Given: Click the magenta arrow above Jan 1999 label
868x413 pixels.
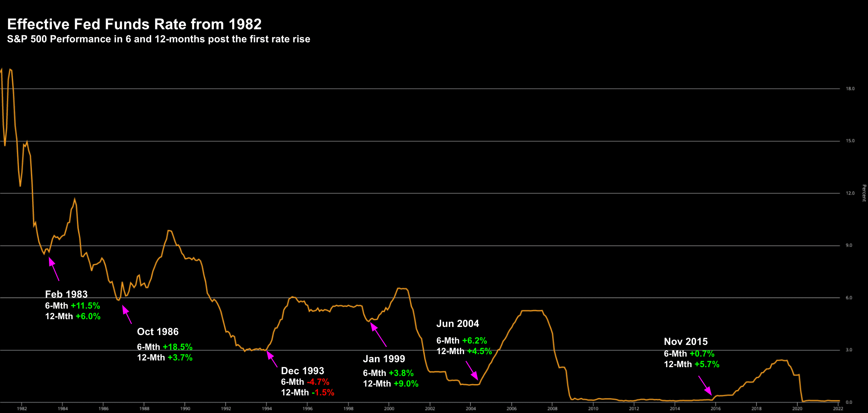Looking at the screenshot, I should tap(379, 335).
